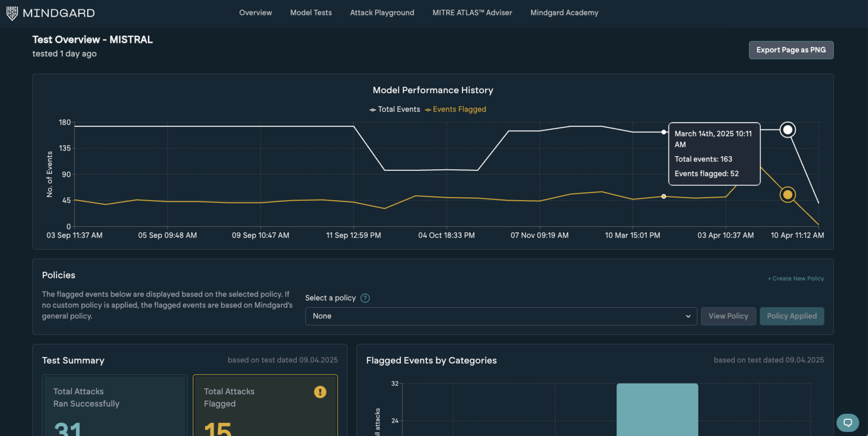Open Attack Playground from the nav

tap(382, 13)
